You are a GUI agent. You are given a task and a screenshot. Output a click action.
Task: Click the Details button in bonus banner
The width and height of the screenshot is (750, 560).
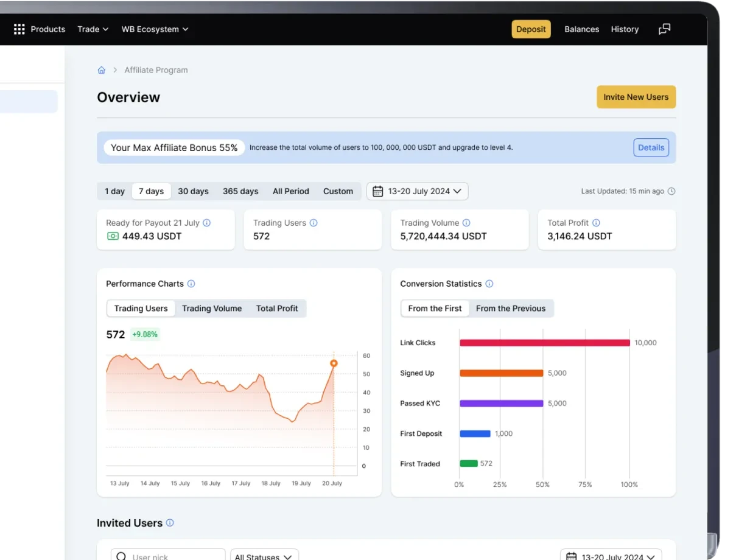(651, 147)
